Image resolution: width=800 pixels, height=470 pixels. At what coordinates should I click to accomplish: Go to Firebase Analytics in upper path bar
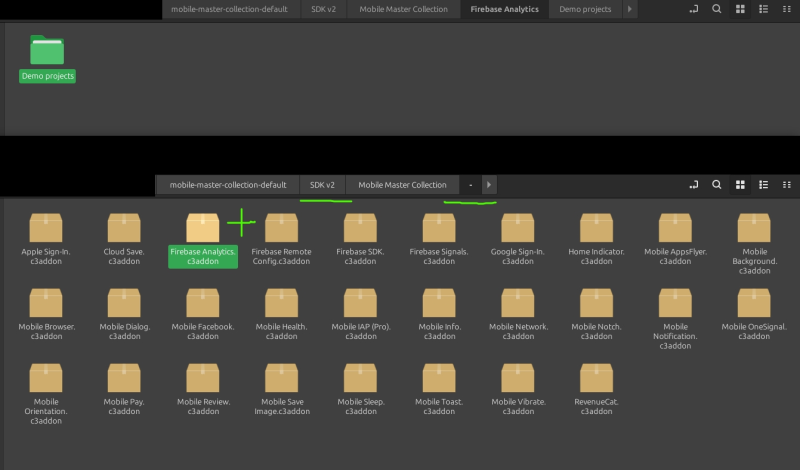coord(504,9)
